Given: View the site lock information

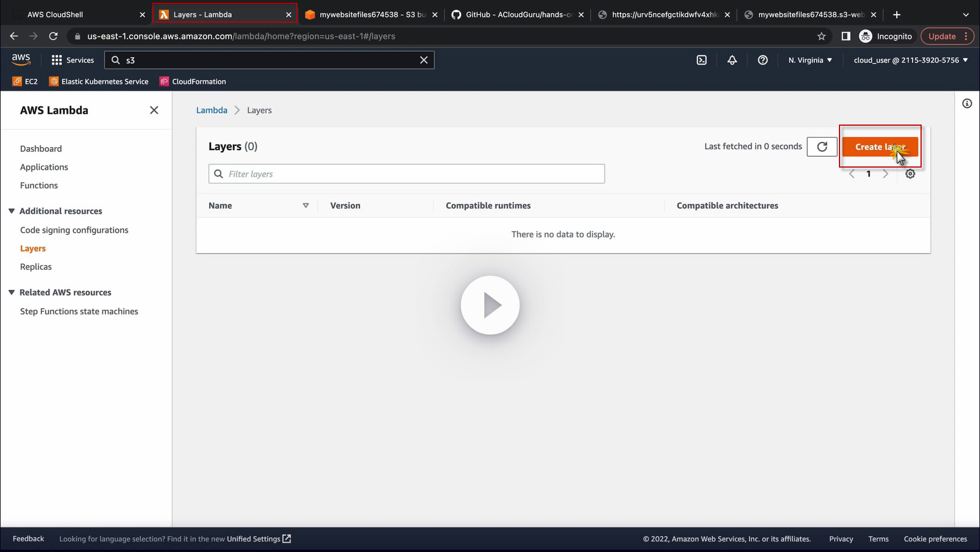Looking at the screenshot, I should [78, 36].
